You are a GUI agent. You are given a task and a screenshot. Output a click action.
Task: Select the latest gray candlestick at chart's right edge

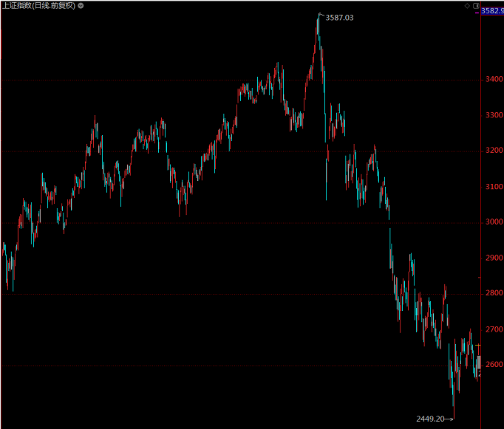[x=477, y=361]
